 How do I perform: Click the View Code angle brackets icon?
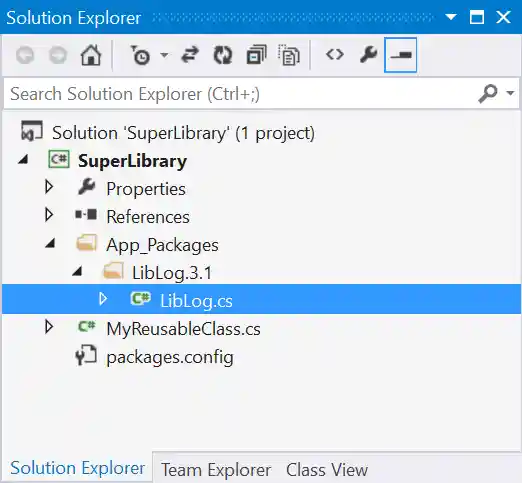(x=335, y=54)
